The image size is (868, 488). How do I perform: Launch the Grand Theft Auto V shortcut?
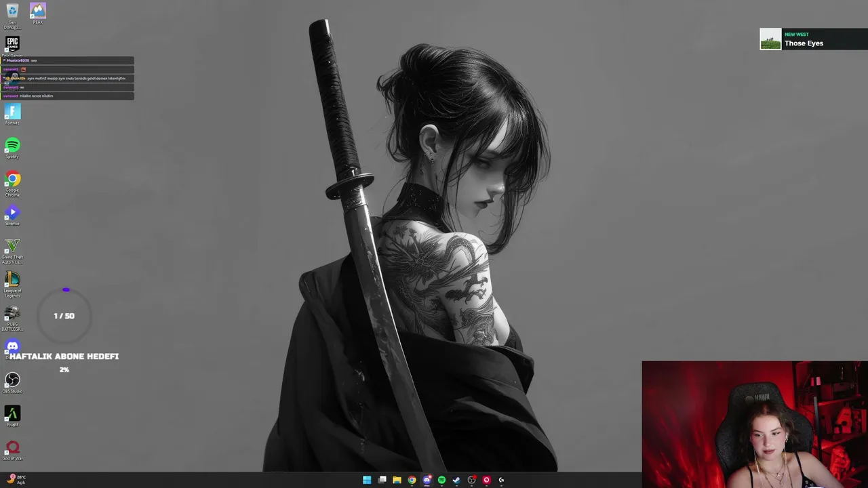click(x=12, y=251)
